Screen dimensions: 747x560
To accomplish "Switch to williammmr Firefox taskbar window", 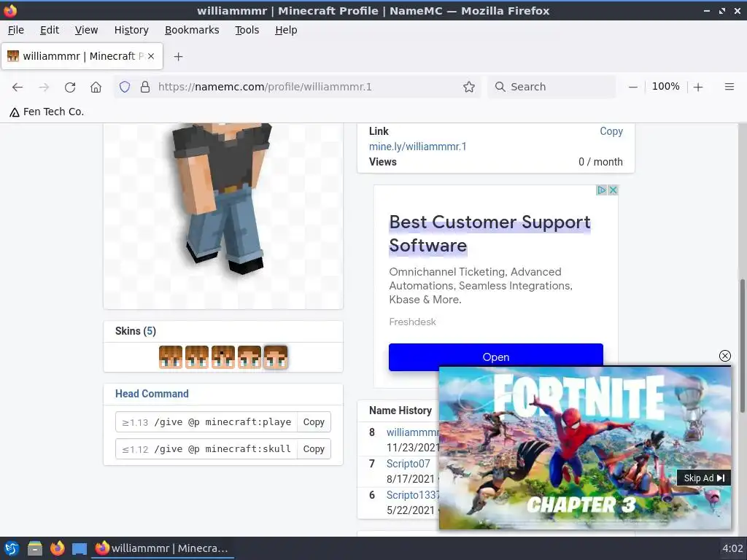I will 162,548.
